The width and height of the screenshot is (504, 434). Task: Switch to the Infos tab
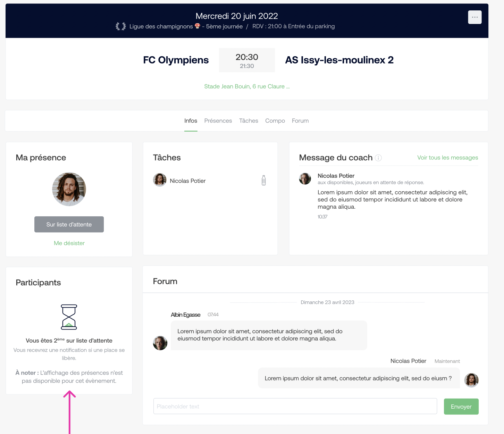(x=191, y=121)
